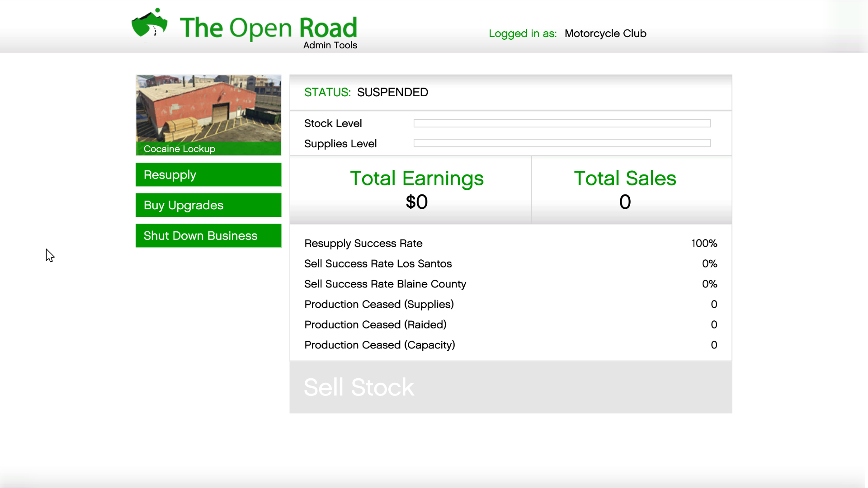Viewport: 868px width, 488px height.
Task: Open the Cocaine Lockup thumbnail image
Action: point(208,108)
